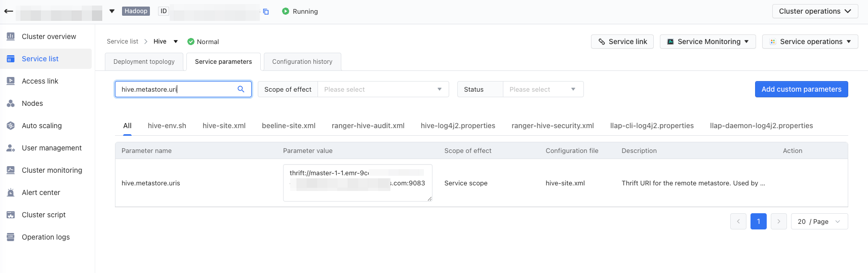Open the 20 / Page size dropdown
This screenshot has height=273, width=868.
click(x=819, y=221)
